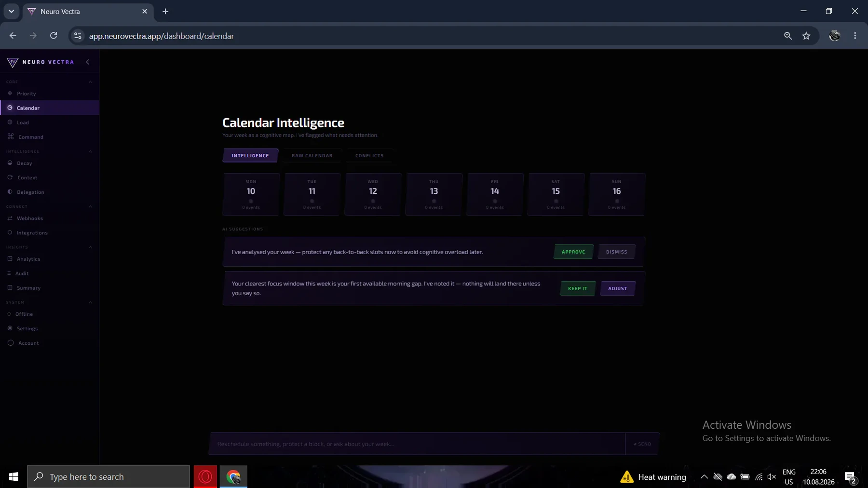Select the Wed 12 day card
Viewport: 868px width, 488px height.
373,194
